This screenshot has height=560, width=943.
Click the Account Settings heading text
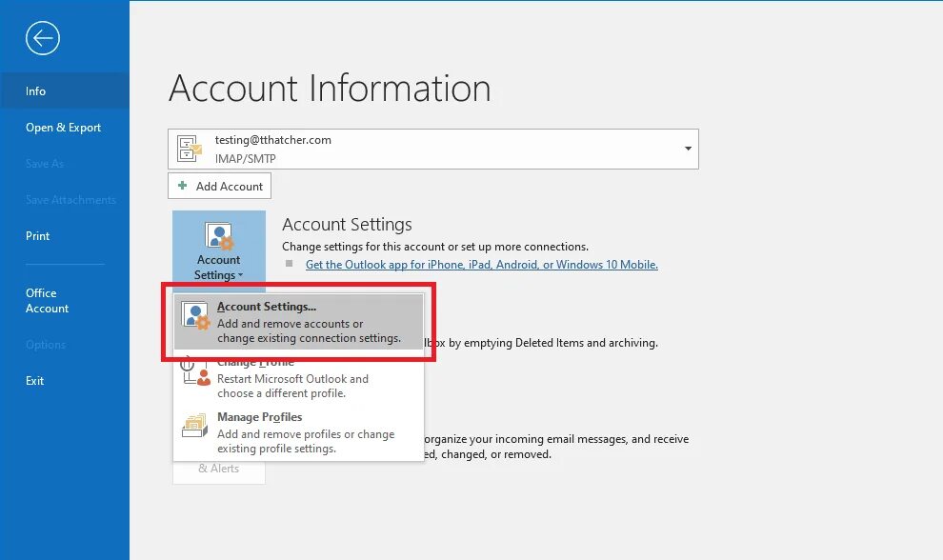pyautogui.click(x=347, y=225)
